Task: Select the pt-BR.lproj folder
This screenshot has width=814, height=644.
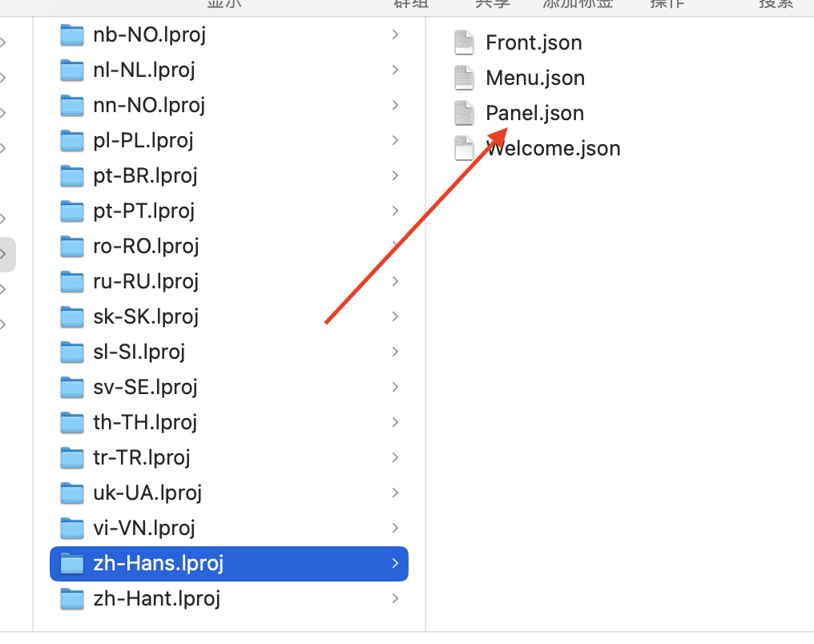Action: 229,175
